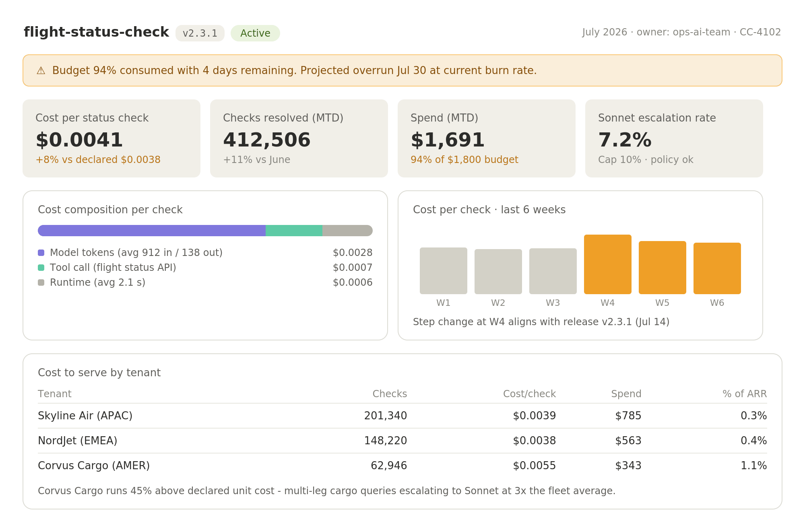Click NordJet's $563 spend cell
The image size is (805, 532).
pos(628,441)
